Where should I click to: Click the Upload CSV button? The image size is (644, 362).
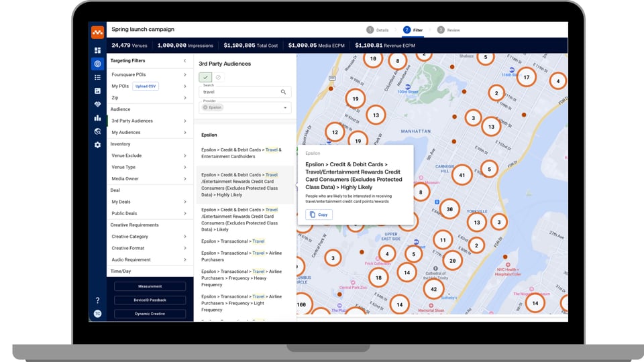pos(146,86)
